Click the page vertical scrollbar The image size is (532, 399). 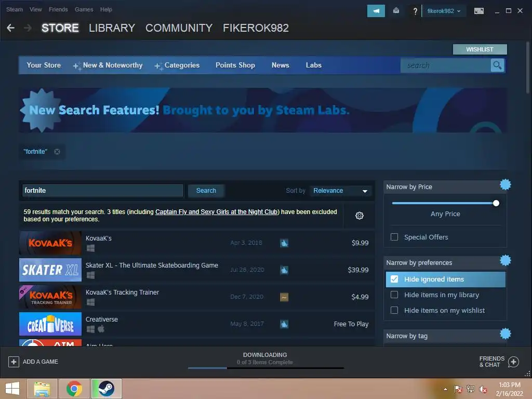pos(528,68)
